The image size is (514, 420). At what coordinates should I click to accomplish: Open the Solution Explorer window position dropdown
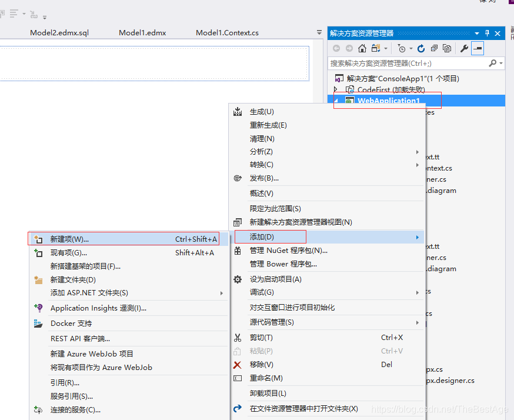[x=477, y=33]
